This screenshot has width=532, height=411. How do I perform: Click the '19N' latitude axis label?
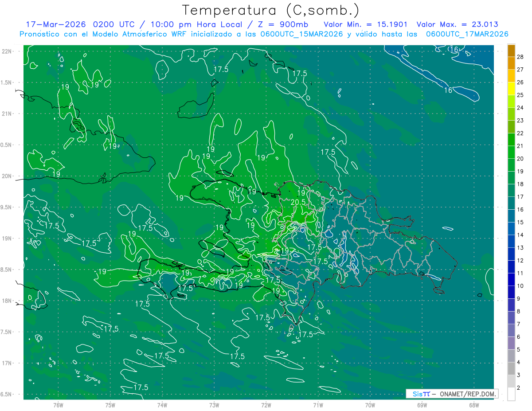(7, 238)
